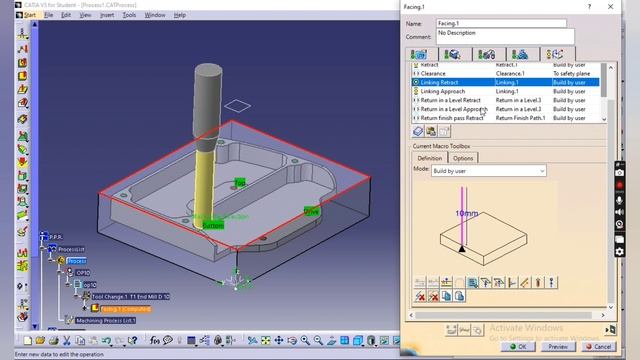The image size is (640, 360).
Task: Open the Insert menu
Action: [107, 15]
